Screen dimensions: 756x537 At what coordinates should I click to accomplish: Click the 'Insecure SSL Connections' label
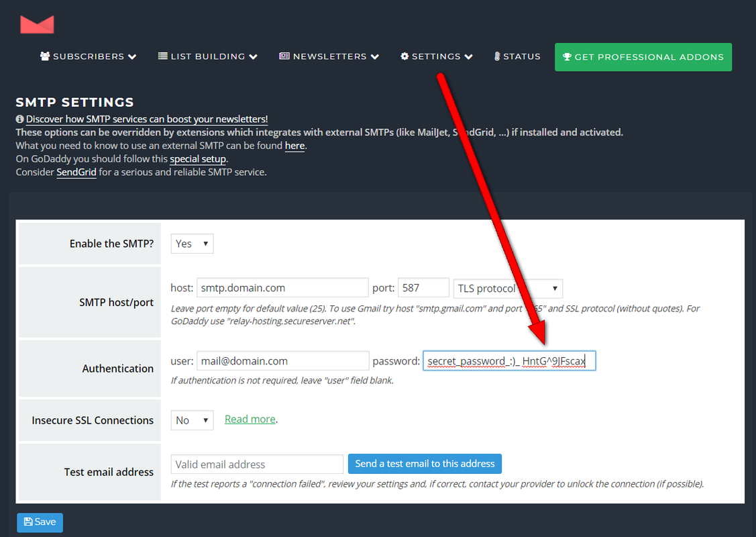pyautogui.click(x=93, y=420)
